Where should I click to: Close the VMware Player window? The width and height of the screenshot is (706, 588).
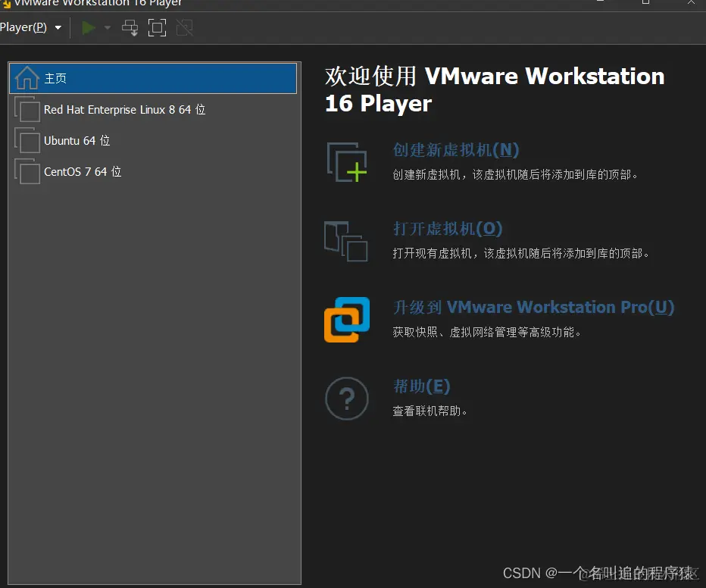691,2
